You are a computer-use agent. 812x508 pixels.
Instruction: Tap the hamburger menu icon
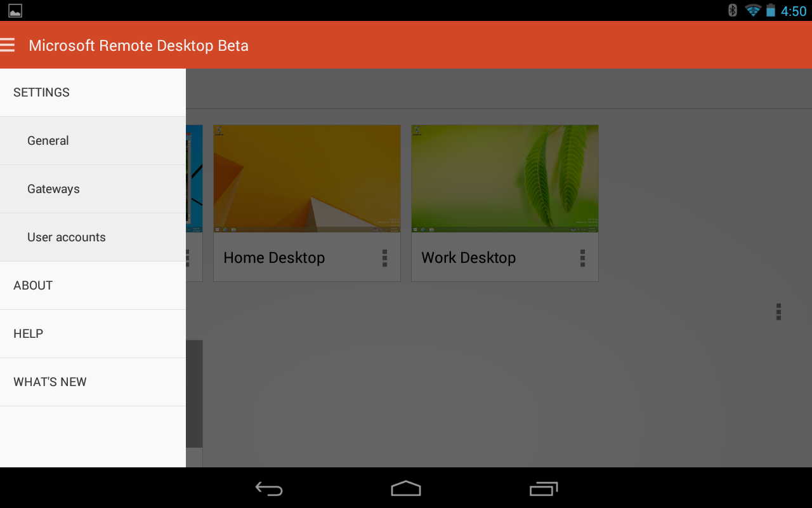[x=8, y=45]
